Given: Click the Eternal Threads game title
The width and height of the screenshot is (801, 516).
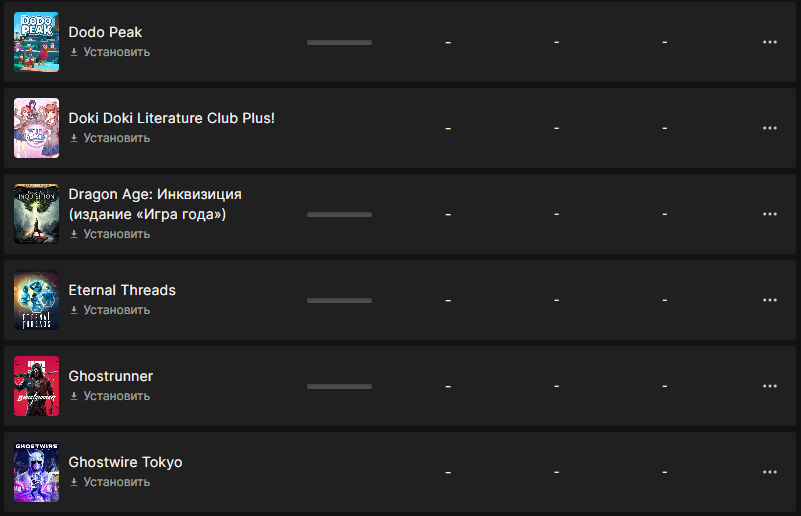Looking at the screenshot, I should pyautogui.click(x=122, y=290).
